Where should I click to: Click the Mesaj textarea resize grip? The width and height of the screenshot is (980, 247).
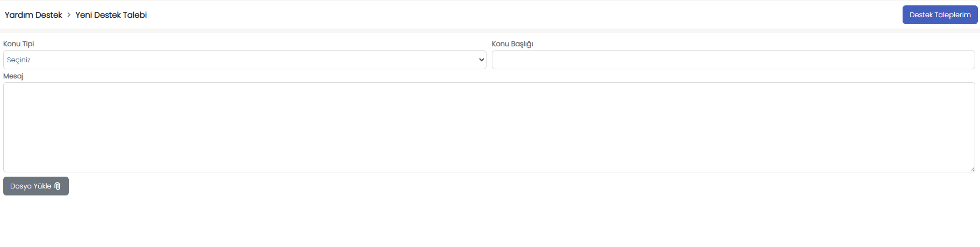972,169
